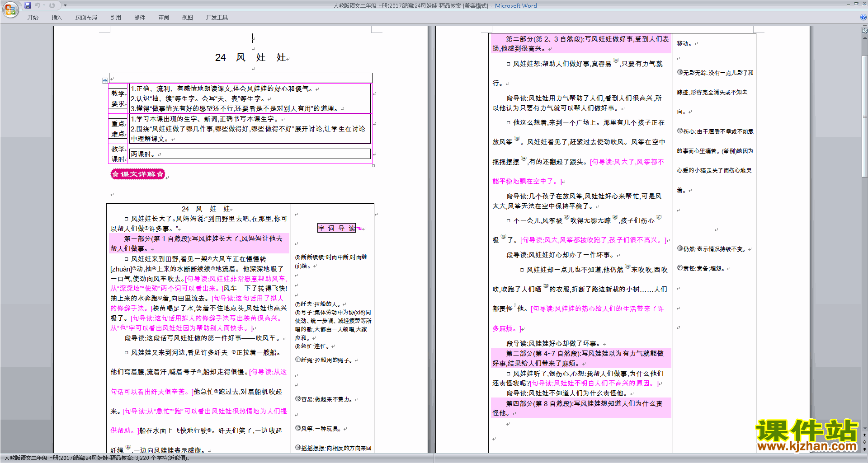Click highlighted 第二部分(第2、3自然段) paragraph
Viewport: 868px width, 463px height.
pyautogui.click(x=581, y=44)
